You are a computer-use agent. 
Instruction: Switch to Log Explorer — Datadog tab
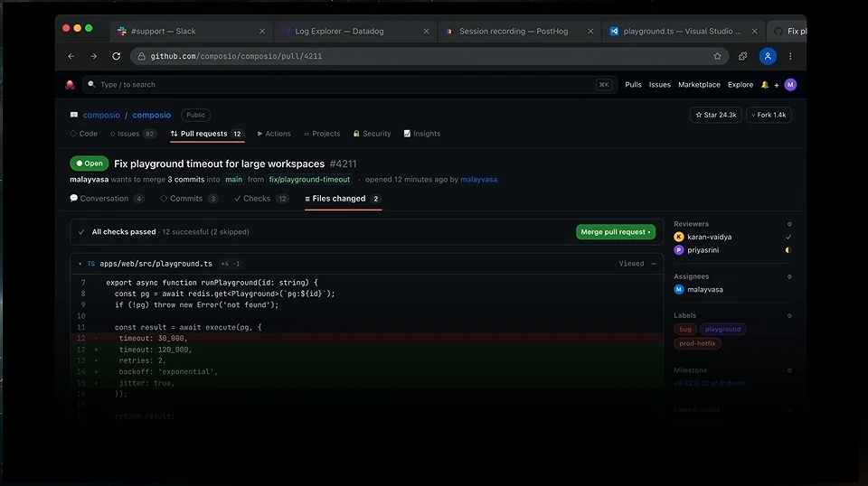[x=354, y=31]
